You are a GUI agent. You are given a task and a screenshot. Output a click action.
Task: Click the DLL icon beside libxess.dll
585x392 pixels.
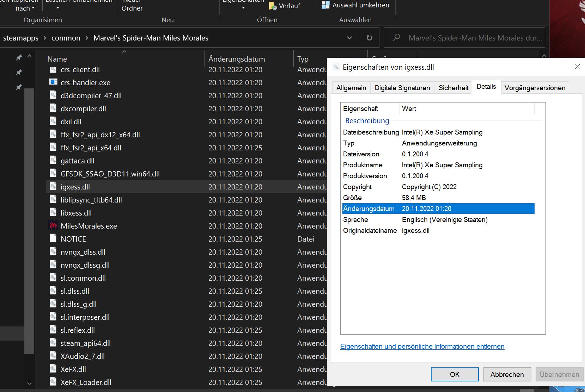(x=53, y=212)
